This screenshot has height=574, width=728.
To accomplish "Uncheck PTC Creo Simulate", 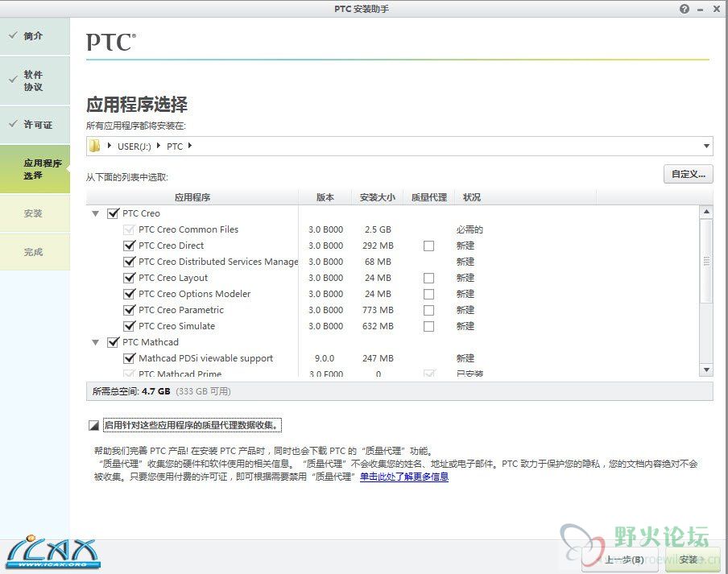I will [x=129, y=326].
